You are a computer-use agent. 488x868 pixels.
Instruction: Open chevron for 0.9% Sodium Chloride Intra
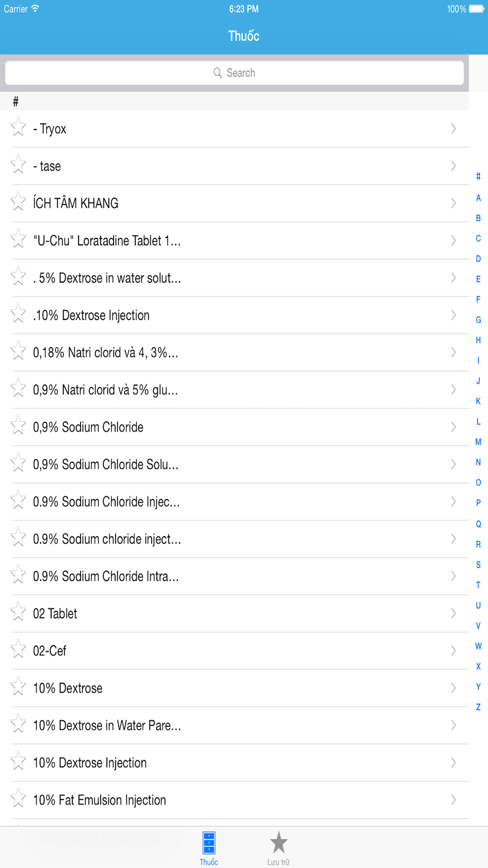453,576
